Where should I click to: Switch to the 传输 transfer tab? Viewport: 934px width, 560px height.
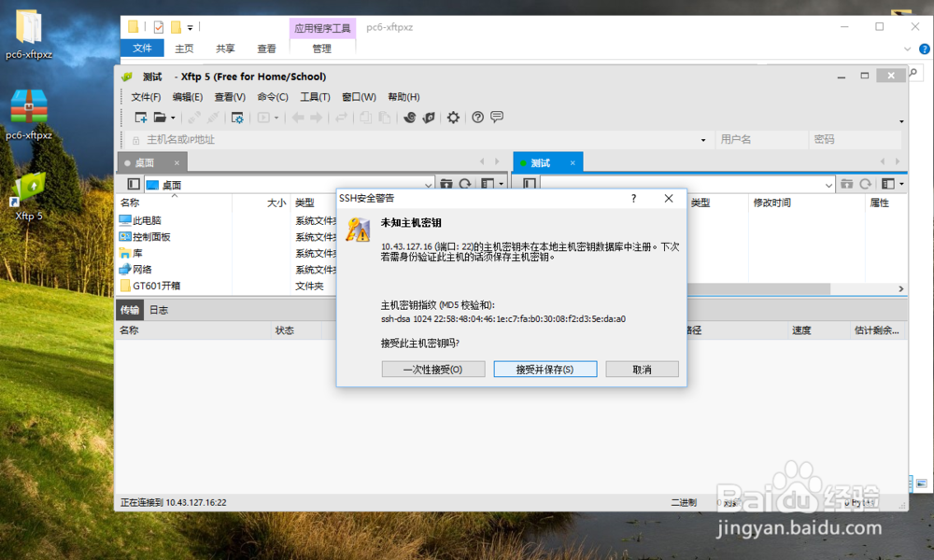tap(129, 310)
